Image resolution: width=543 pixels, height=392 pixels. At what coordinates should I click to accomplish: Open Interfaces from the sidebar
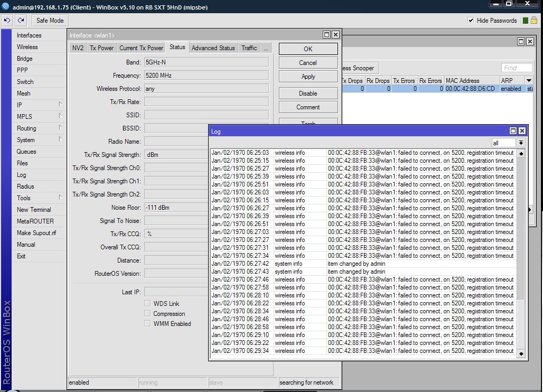[39, 35]
